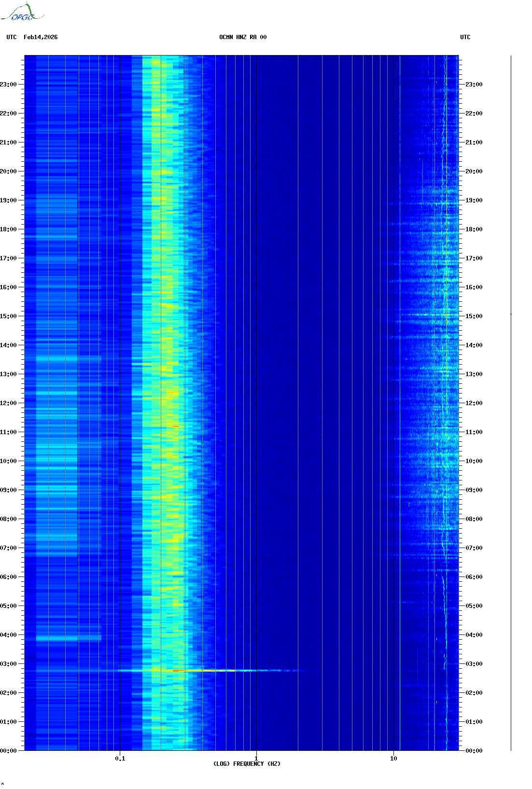Click the 15:00 label on the right axis
The image size is (532, 789).
[474, 316]
